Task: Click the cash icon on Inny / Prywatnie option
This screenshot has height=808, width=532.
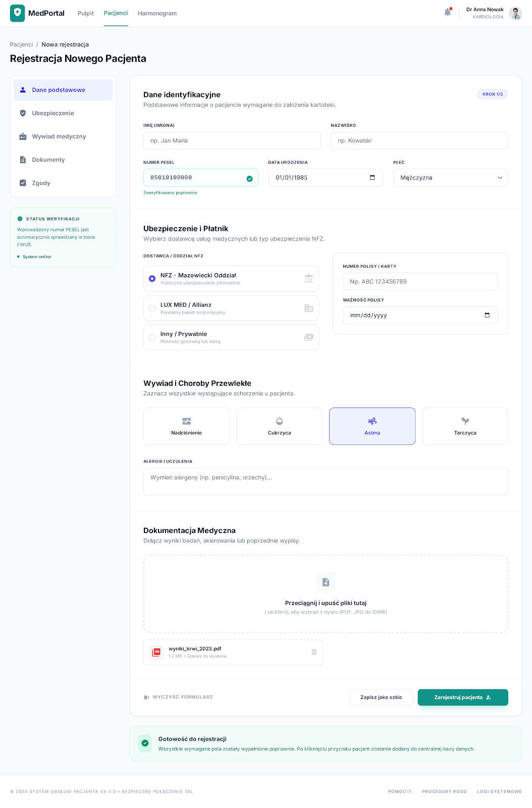Action: coord(309,337)
